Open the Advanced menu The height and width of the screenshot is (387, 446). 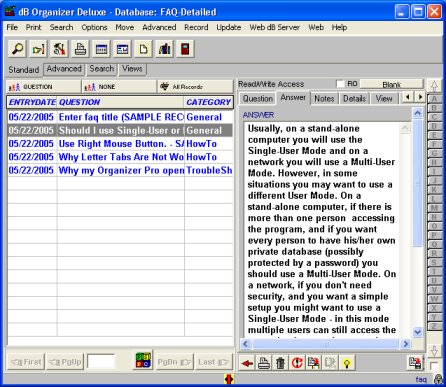(159, 27)
